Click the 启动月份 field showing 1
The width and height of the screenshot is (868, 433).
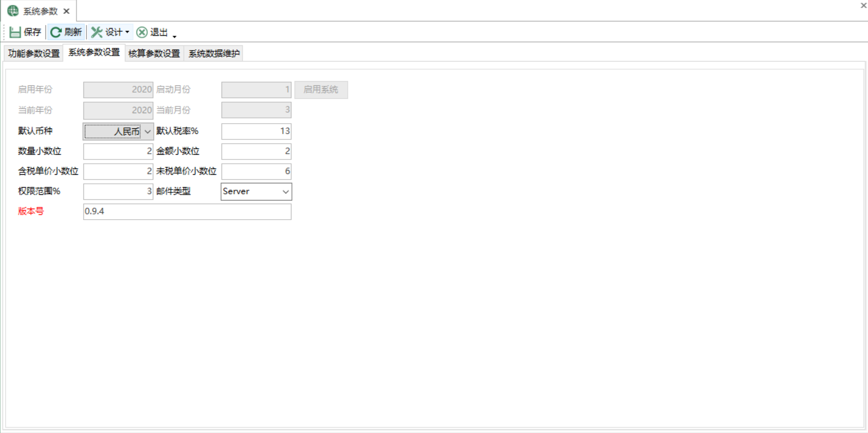(256, 90)
